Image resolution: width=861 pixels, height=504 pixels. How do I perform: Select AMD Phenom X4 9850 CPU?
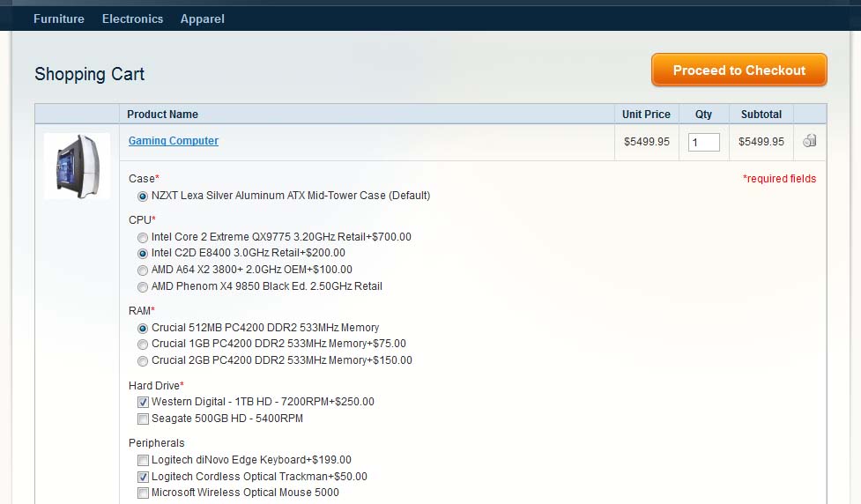[x=143, y=286]
